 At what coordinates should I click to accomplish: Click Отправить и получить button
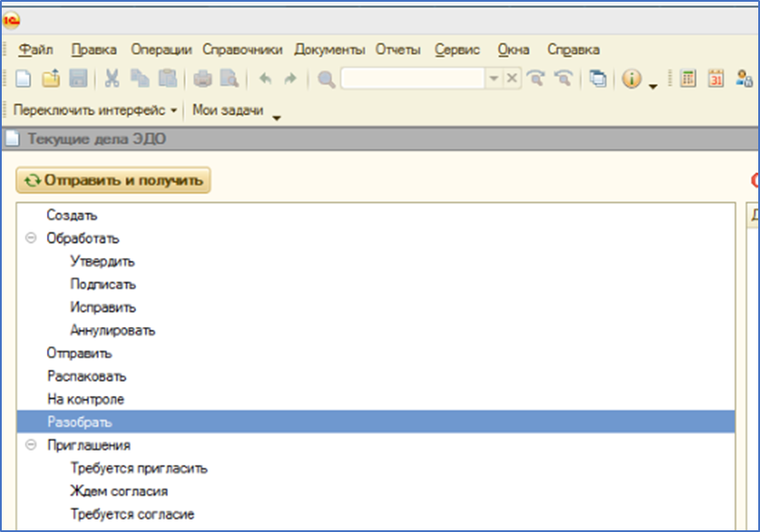click(113, 180)
